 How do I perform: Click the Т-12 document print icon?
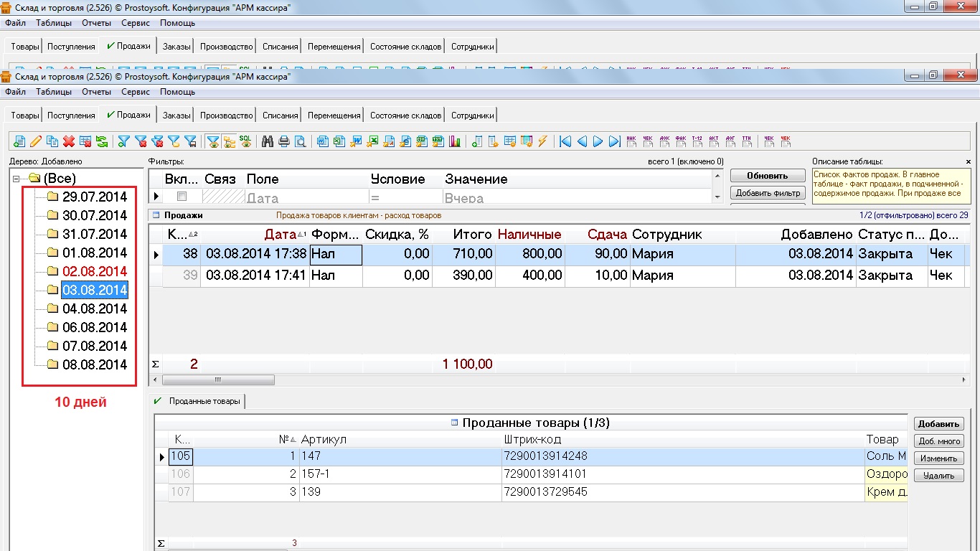click(697, 141)
